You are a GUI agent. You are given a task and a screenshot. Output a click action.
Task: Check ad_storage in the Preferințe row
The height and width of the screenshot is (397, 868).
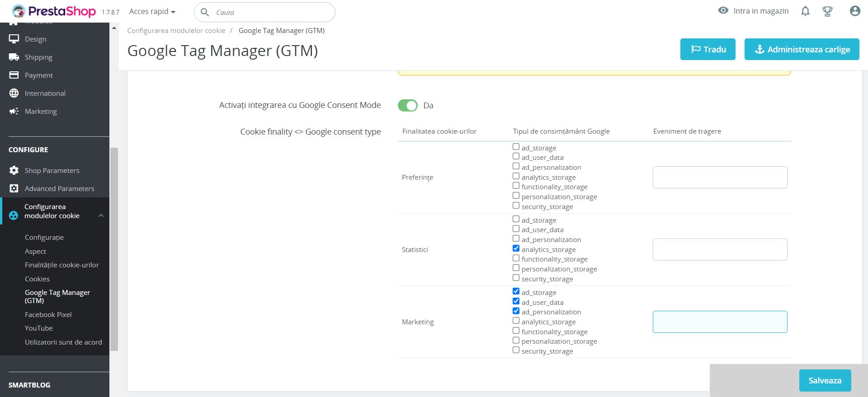pyautogui.click(x=516, y=147)
